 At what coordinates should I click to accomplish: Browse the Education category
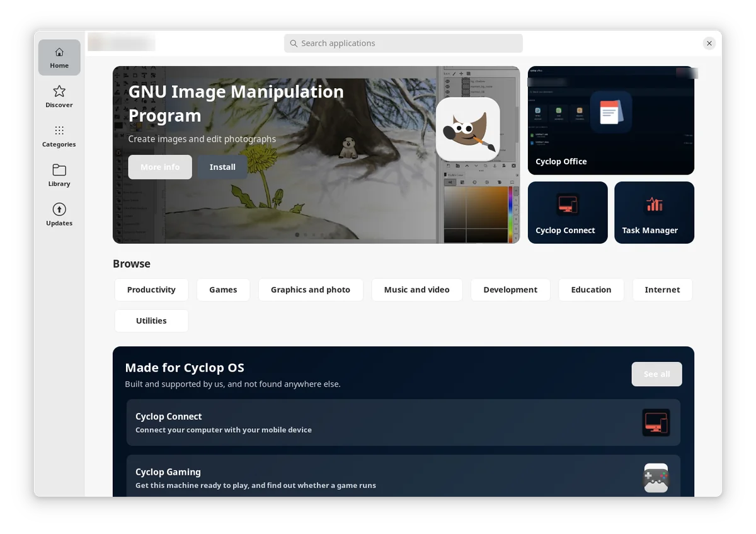(591, 290)
